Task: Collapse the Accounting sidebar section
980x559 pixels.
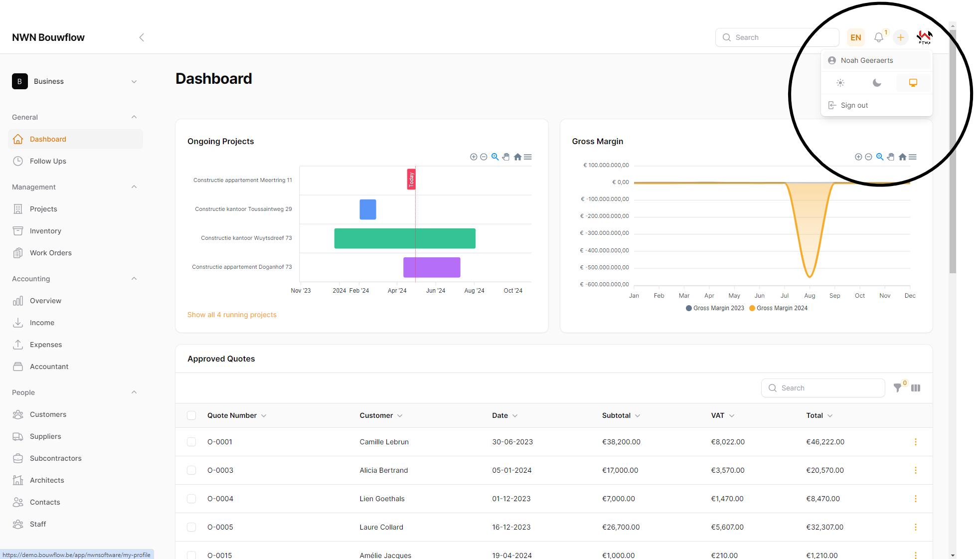Action: click(x=134, y=279)
